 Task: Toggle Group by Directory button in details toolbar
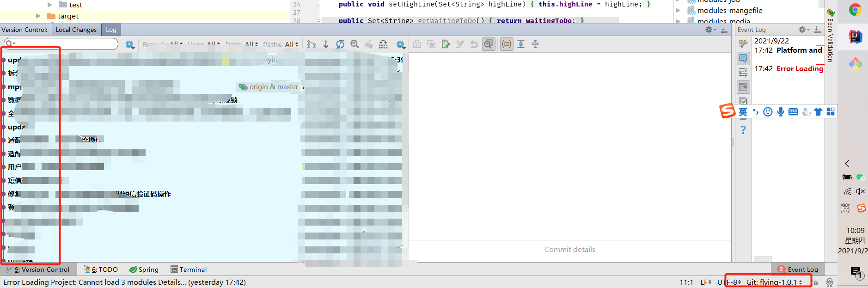coord(507,44)
